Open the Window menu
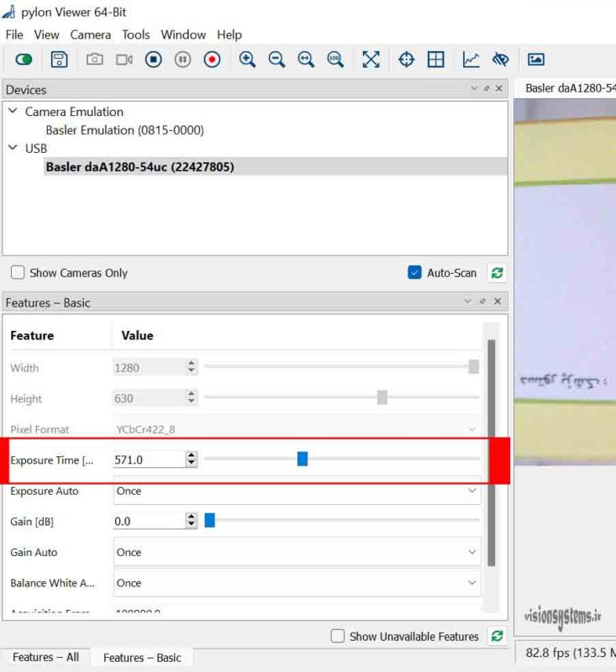Image resolution: width=616 pixels, height=672 pixels. click(x=183, y=34)
